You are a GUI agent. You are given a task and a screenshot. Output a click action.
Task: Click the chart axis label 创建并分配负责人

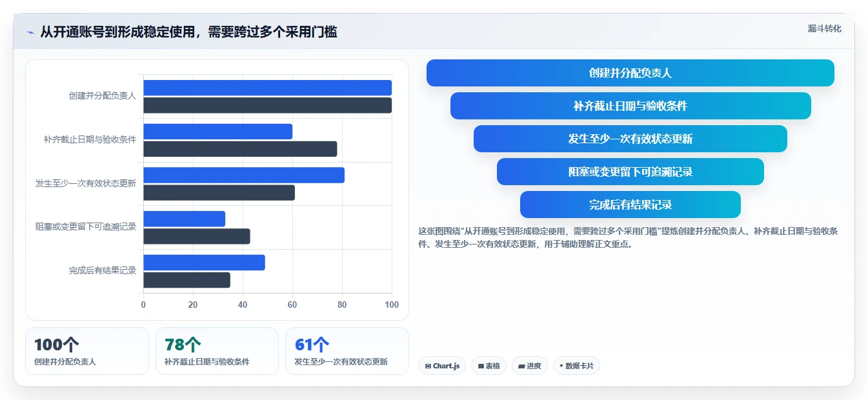coord(103,95)
